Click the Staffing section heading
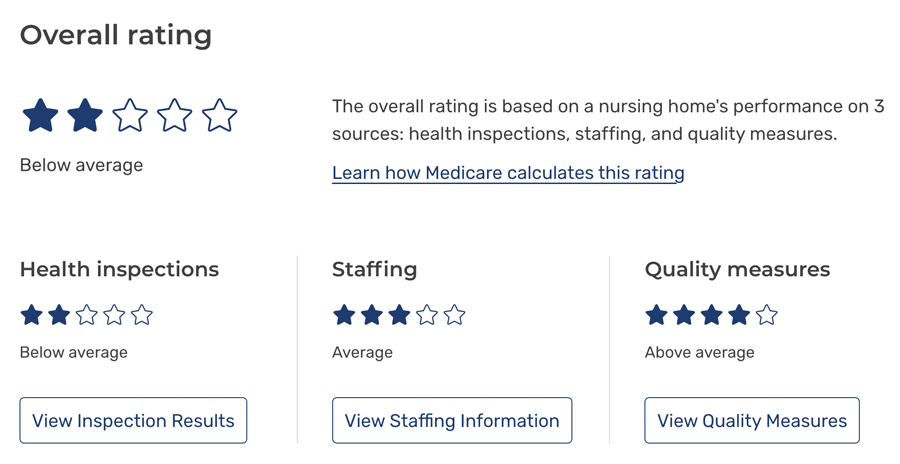This screenshot has width=900, height=464. [374, 269]
